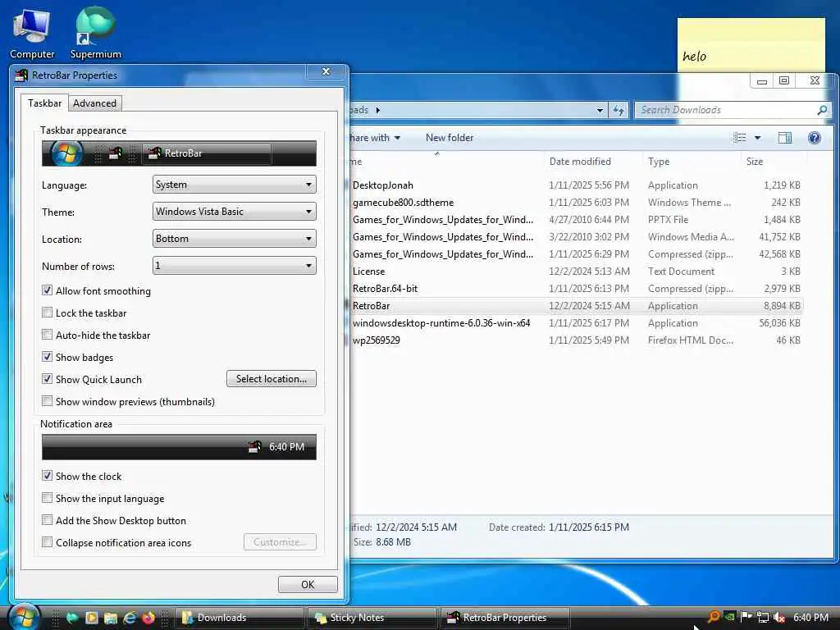Click the breadcrumb arrow after Downloads path
Viewport: 840px width, 630px height.
tap(377, 111)
